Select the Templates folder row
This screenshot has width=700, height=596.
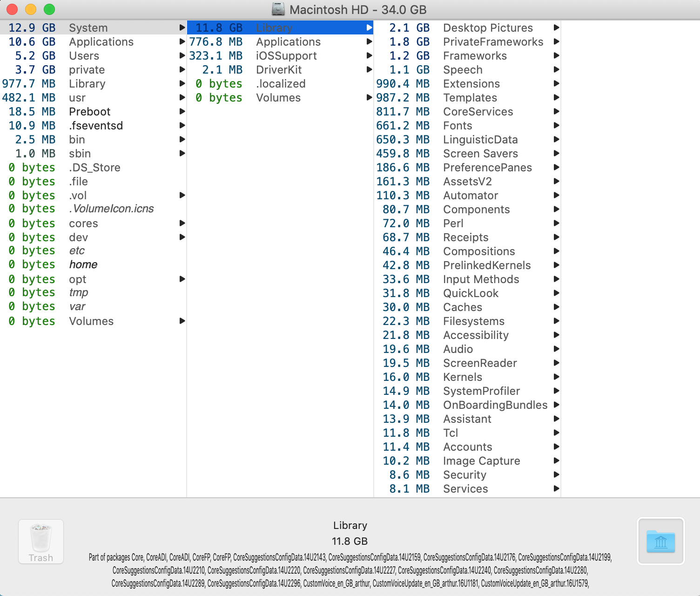click(467, 98)
